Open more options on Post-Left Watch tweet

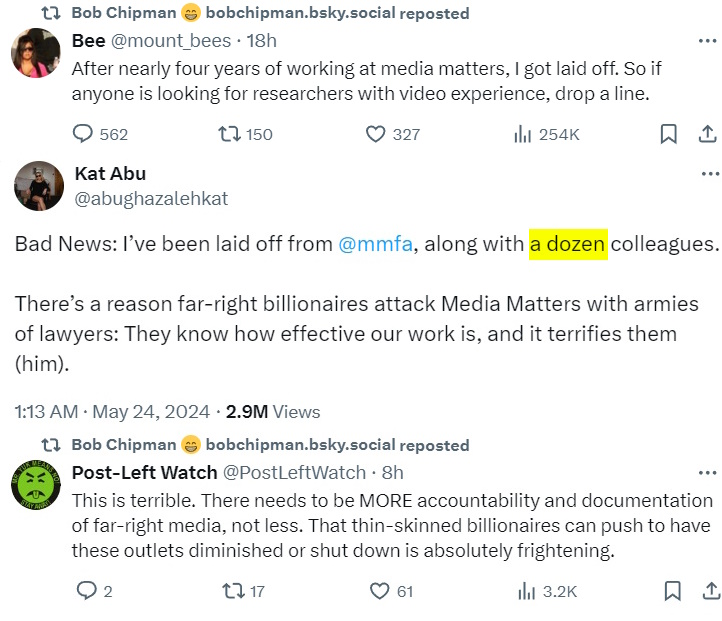coord(706,472)
